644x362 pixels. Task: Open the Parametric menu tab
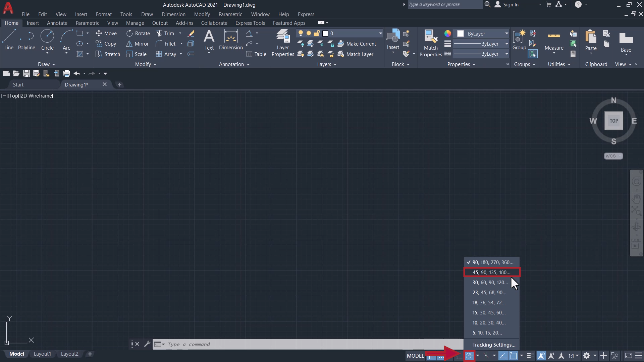point(230,14)
